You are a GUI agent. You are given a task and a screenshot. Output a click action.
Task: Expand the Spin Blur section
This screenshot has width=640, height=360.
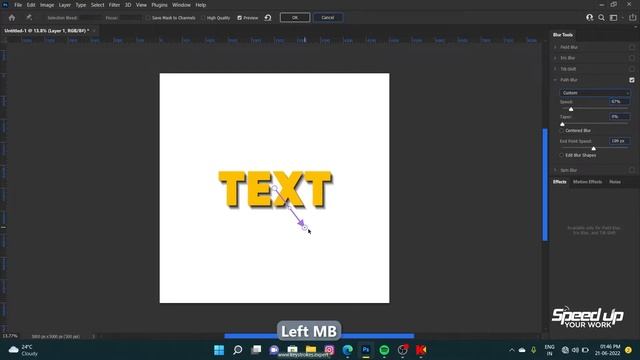point(555,170)
